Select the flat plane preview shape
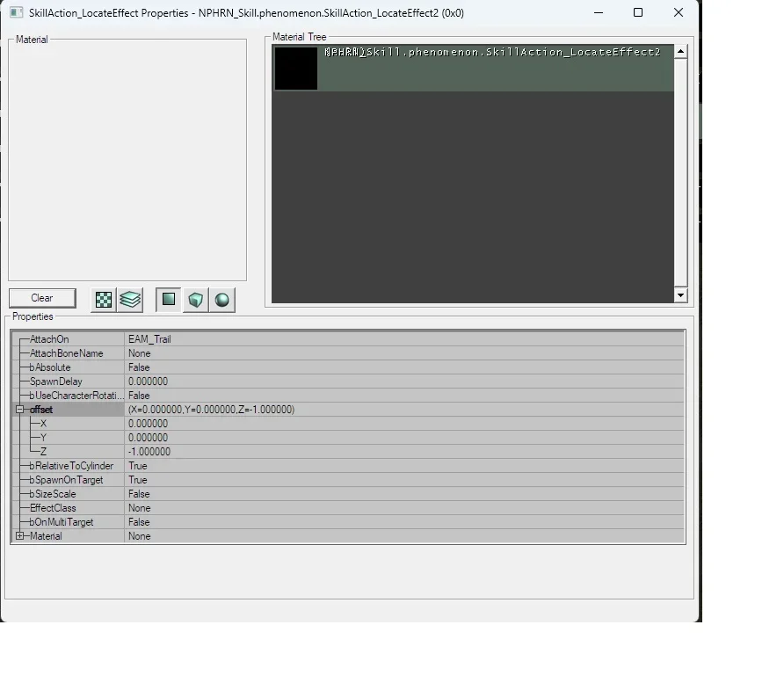The image size is (784, 683). tap(169, 300)
